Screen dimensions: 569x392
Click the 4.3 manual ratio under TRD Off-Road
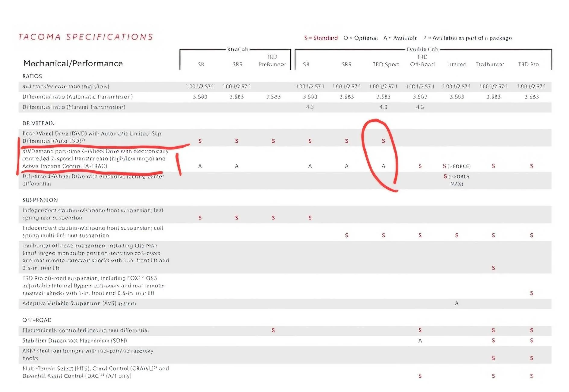tap(420, 107)
